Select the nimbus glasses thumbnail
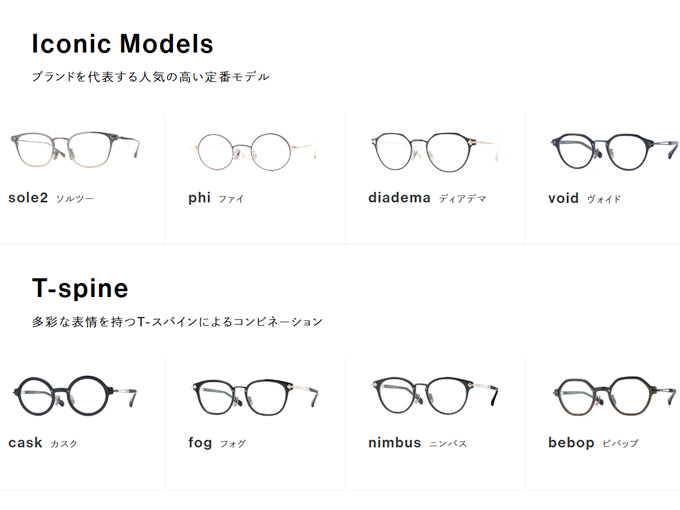 pyautogui.click(x=433, y=394)
